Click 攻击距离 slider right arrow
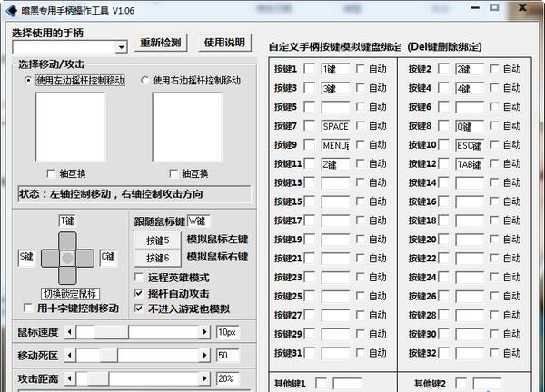Viewport: 545px width, 392px height. [204, 378]
